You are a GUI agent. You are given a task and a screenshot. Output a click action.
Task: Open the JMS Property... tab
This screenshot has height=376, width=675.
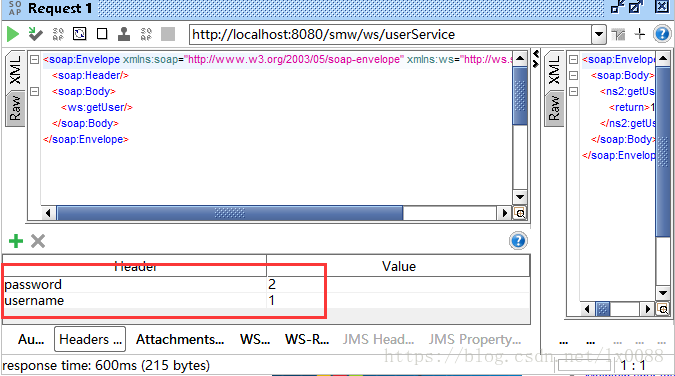tap(474, 339)
